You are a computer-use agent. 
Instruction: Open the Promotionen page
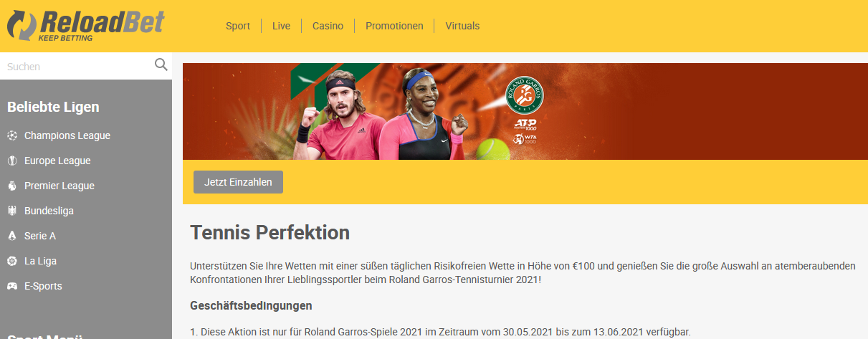point(394,26)
